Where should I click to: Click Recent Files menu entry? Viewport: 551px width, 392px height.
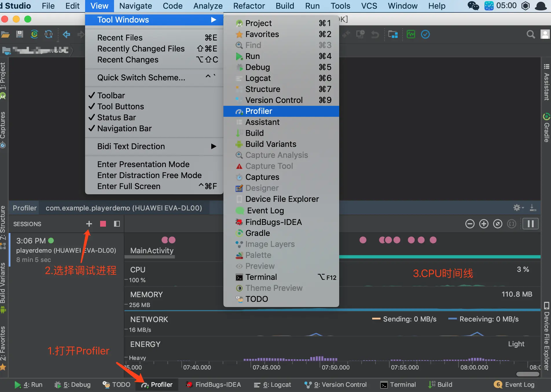(154, 38)
